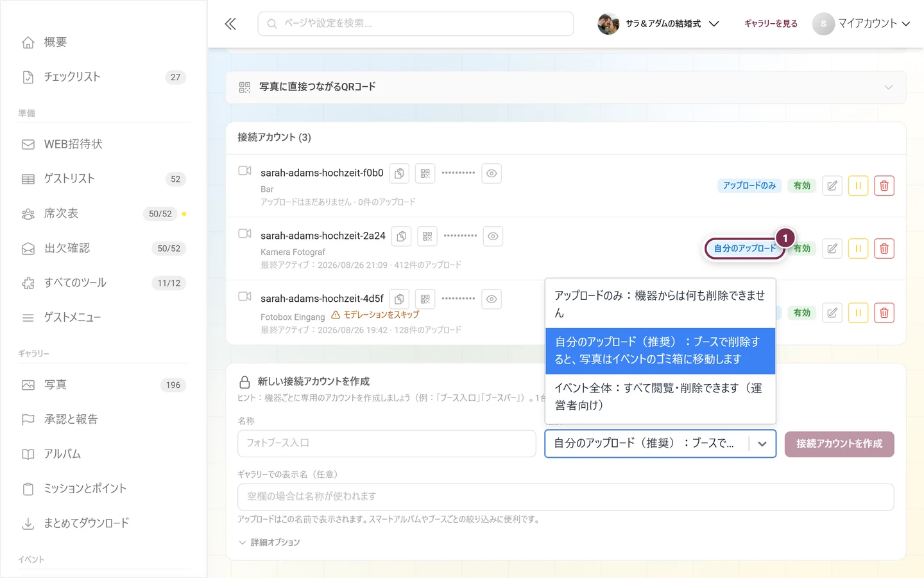Image resolution: width=924 pixels, height=578 pixels.
Task: Expand 詳細オプション section
Action: (269, 543)
